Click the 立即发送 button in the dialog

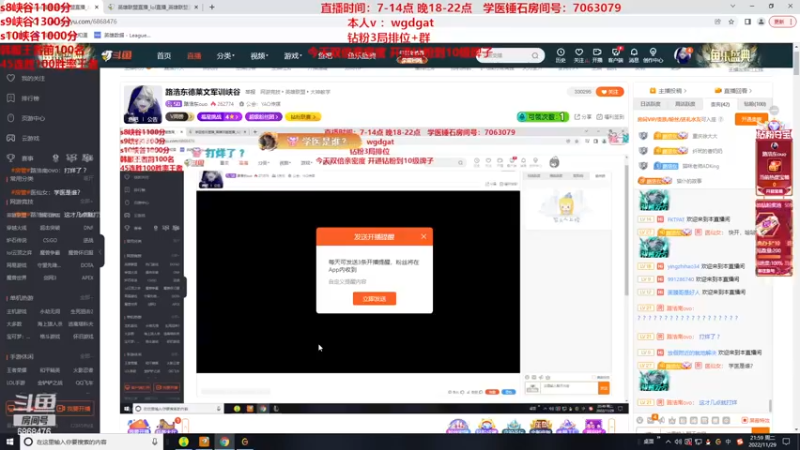(374, 299)
